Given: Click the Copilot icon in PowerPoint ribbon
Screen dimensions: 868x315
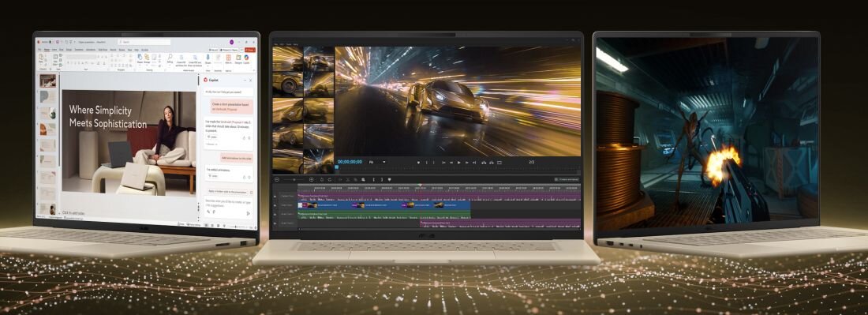Looking at the screenshot, I should pos(246,58).
